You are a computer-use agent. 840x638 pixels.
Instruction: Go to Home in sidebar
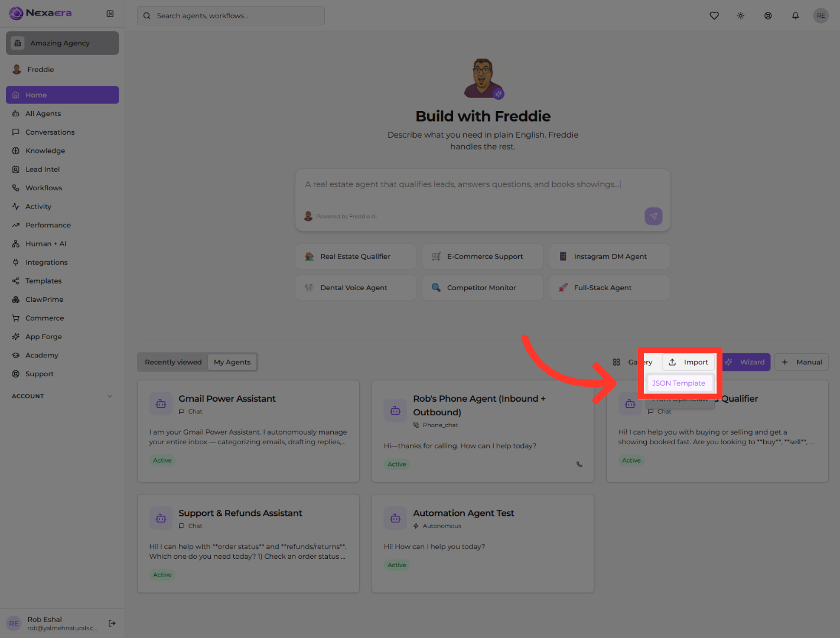point(62,95)
